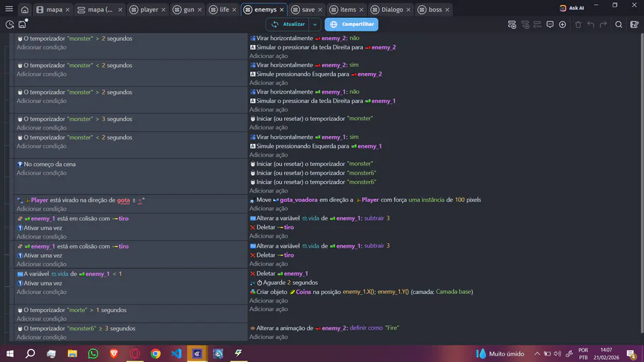Open the boss events tab
The width and height of the screenshot is (644, 362).
(x=434, y=9)
